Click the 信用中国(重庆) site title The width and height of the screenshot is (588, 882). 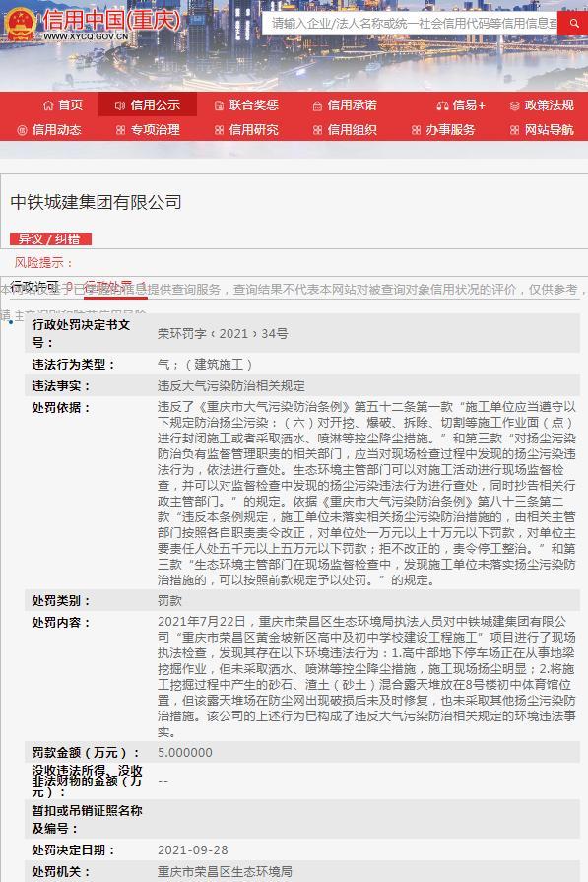click(112, 21)
